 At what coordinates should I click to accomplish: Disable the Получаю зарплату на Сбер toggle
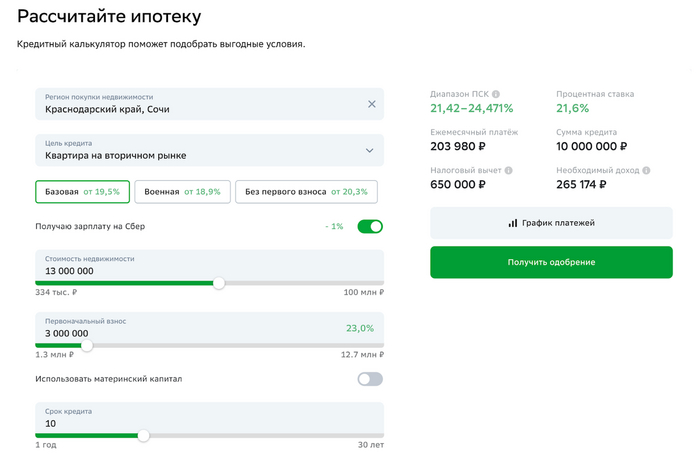click(x=370, y=227)
